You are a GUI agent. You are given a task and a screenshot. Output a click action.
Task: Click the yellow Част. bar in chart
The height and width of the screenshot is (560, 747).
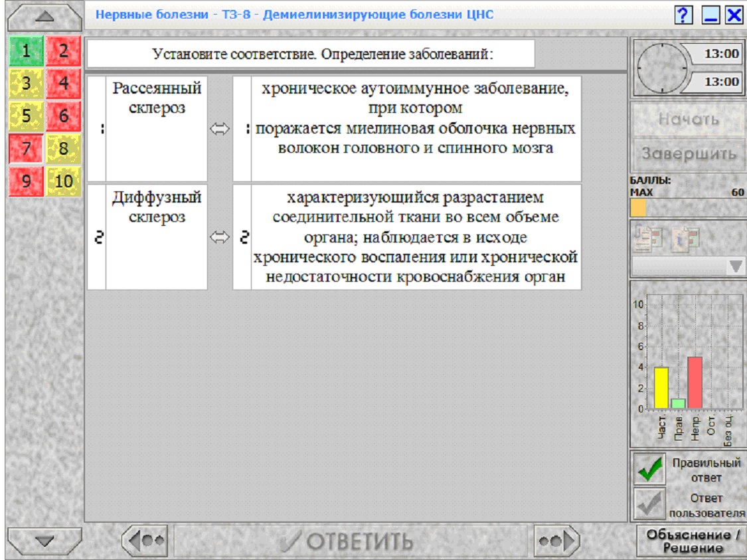661,387
